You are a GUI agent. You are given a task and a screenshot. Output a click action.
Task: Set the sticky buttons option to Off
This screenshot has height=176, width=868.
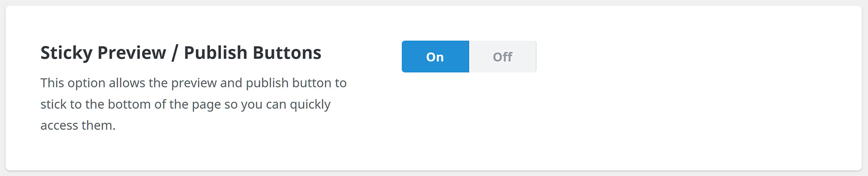tap(503, 57)
